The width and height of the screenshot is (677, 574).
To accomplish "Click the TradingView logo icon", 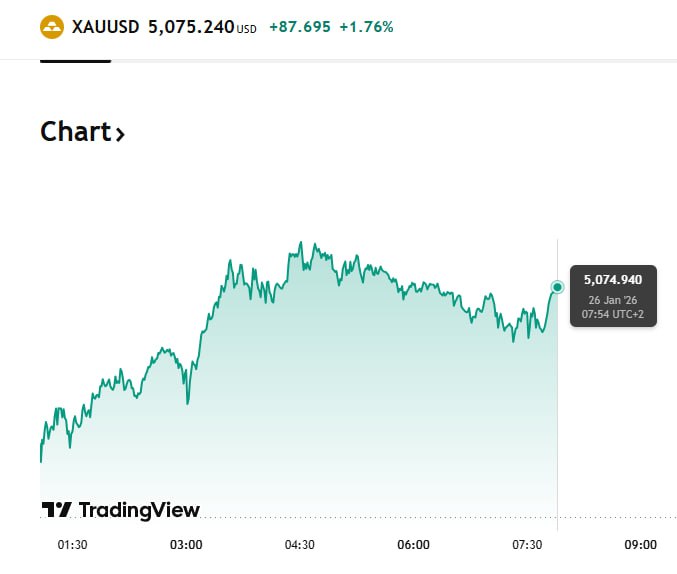I will pyautogui.click(x=56, y=510).
